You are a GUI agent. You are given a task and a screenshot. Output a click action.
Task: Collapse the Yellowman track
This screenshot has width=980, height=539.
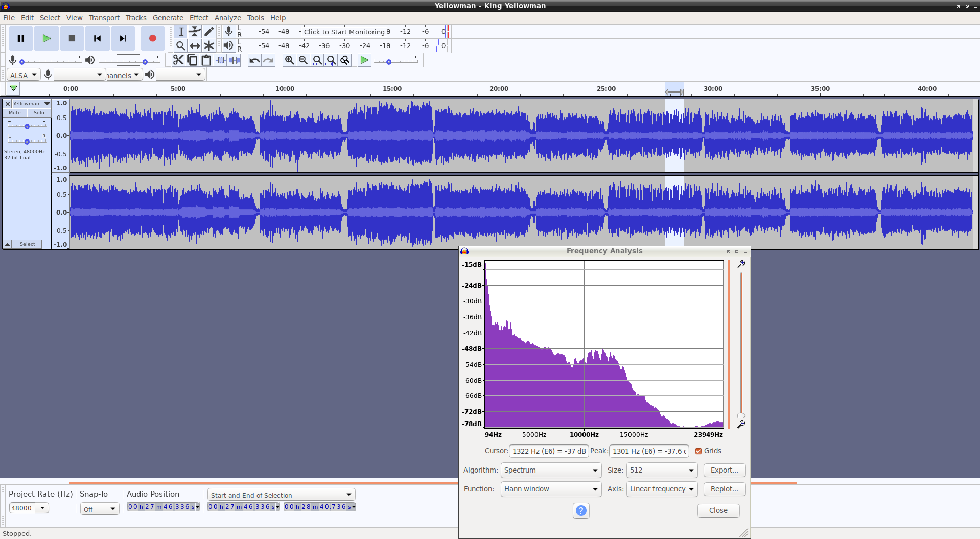pos(8,244)
